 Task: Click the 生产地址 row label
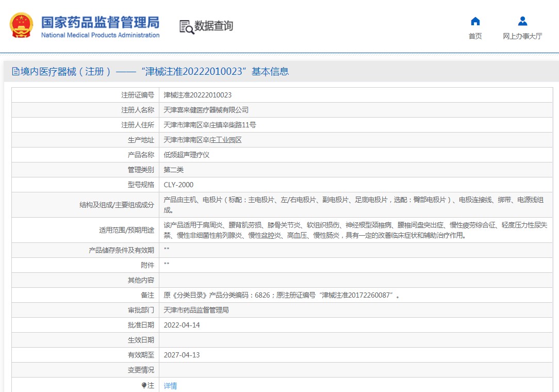(x=141, y=140)
